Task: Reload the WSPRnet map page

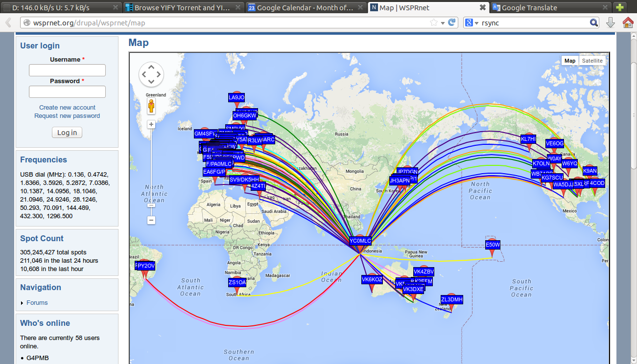Action: pyautogui.click(x=452, y=23)
